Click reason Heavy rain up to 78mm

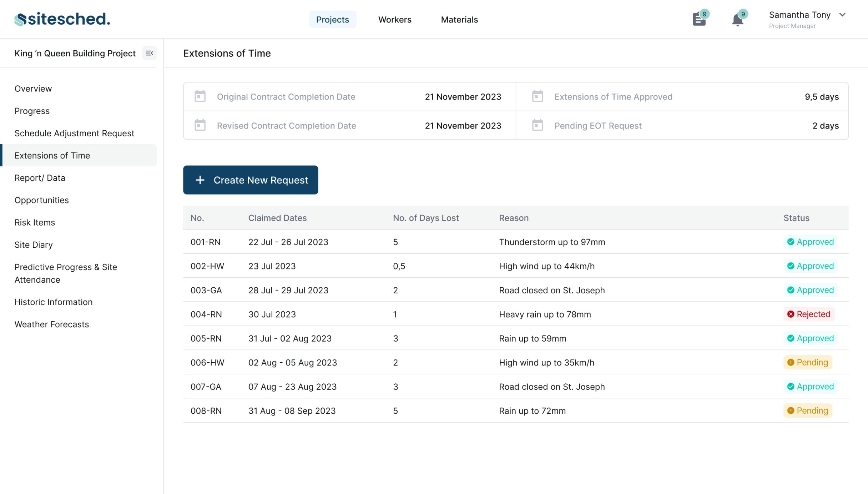(545, 314)
